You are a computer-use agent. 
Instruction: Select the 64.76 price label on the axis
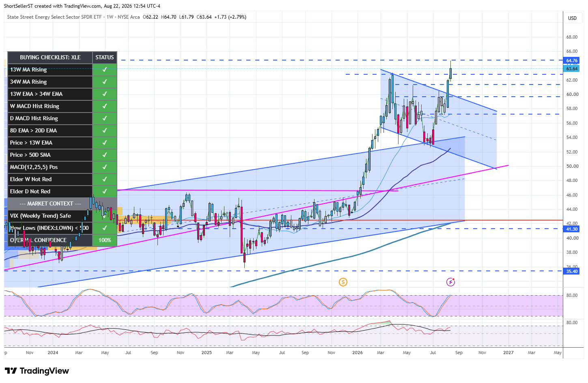[572, 61]
